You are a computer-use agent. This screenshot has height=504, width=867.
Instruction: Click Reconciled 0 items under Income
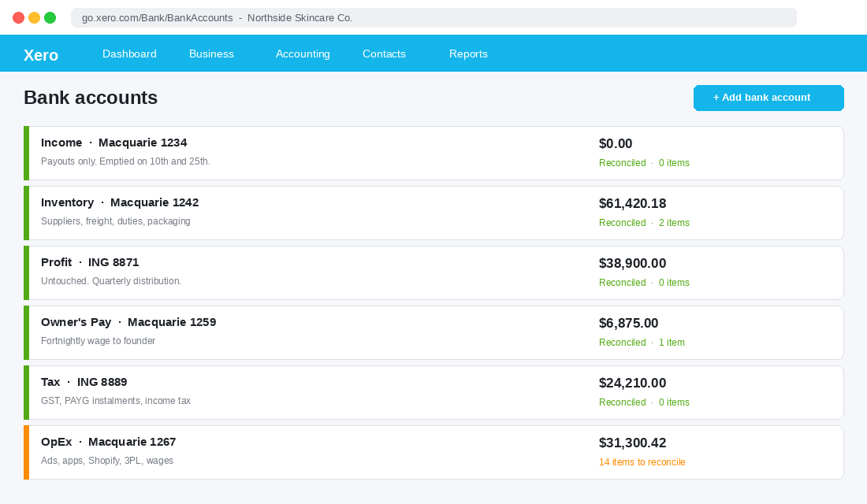[x=644, y=163]
